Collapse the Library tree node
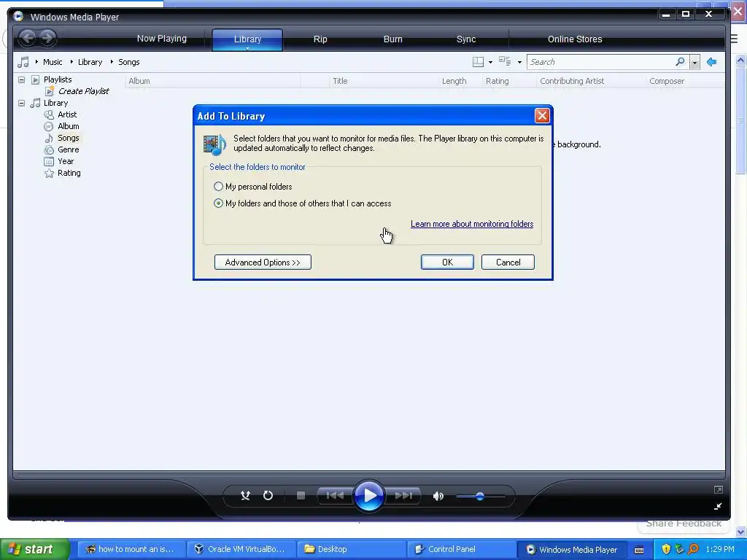The width and height of the screenshot is (747, 560). tap(21, 103)
